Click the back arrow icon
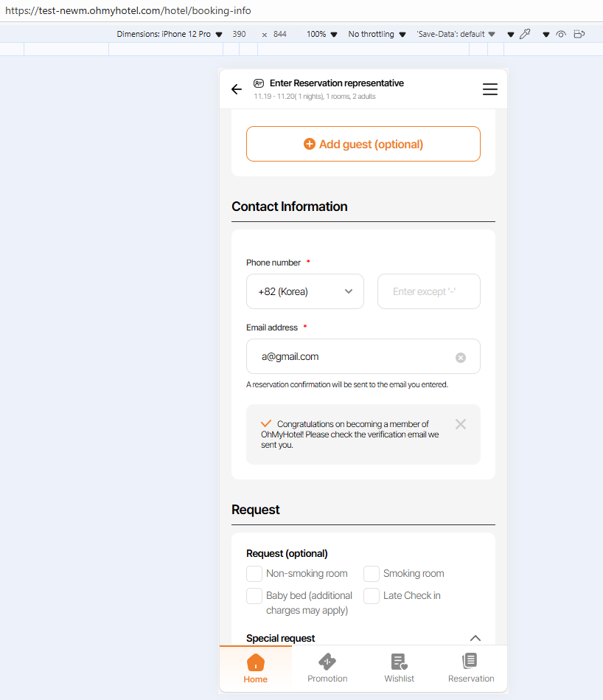The width and height of the screenshot is (603, 700). pyautogui.click(x=236, y=89)
